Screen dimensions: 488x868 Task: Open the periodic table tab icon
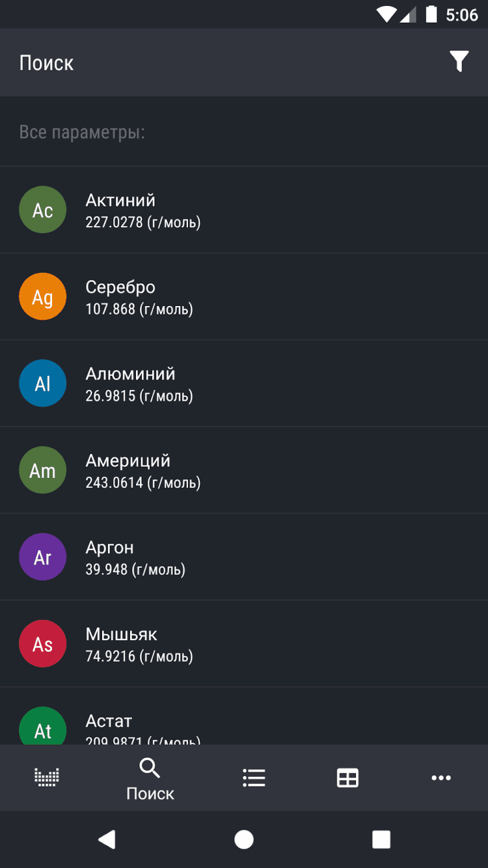click(46, 777)
